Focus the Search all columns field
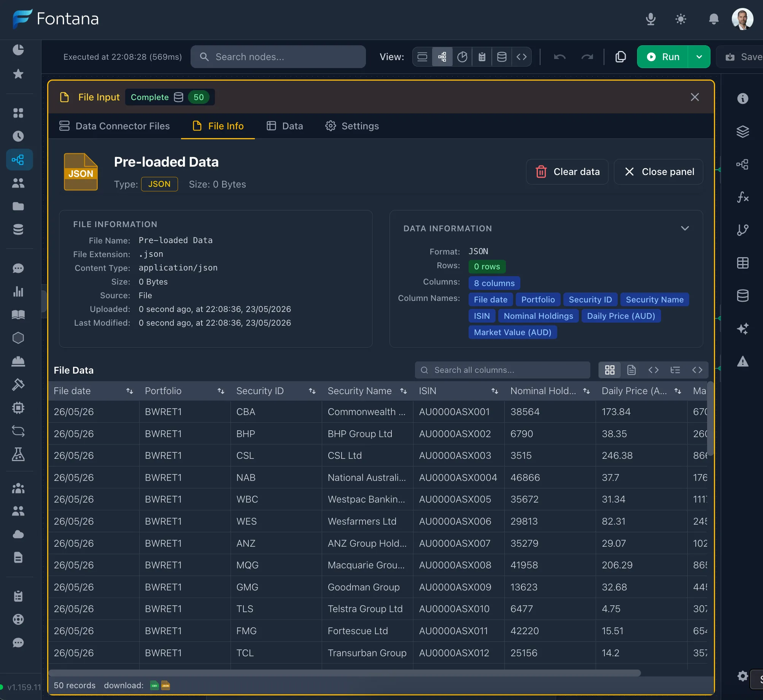 [x=502, y=370]
